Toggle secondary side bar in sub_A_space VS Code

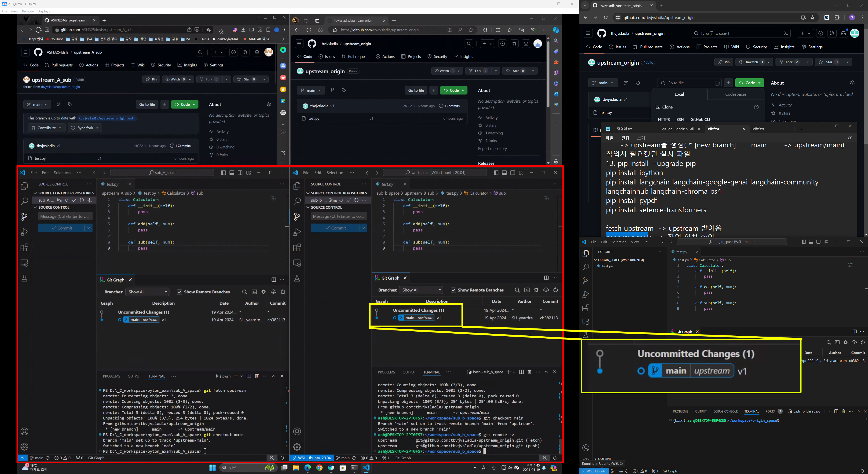(240, 172)
